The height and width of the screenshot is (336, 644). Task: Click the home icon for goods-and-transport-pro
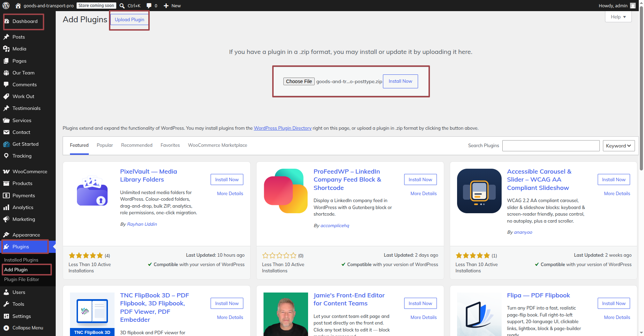[x=18, y=6]
